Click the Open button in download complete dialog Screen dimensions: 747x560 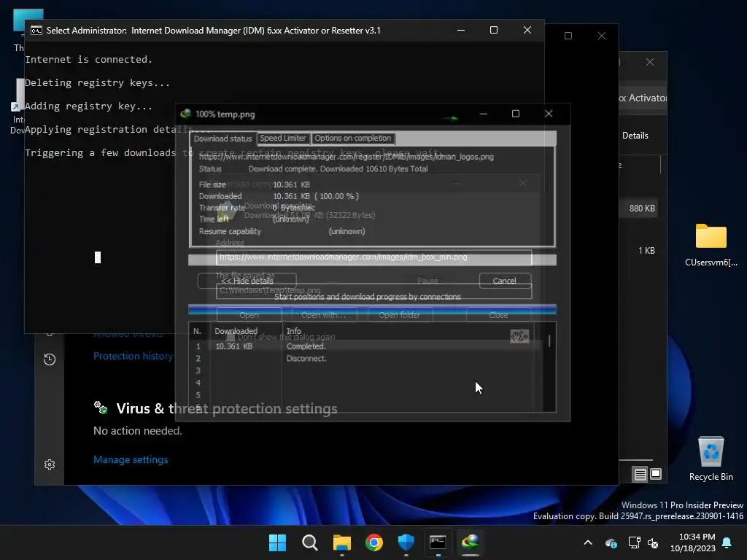point(249,315)
